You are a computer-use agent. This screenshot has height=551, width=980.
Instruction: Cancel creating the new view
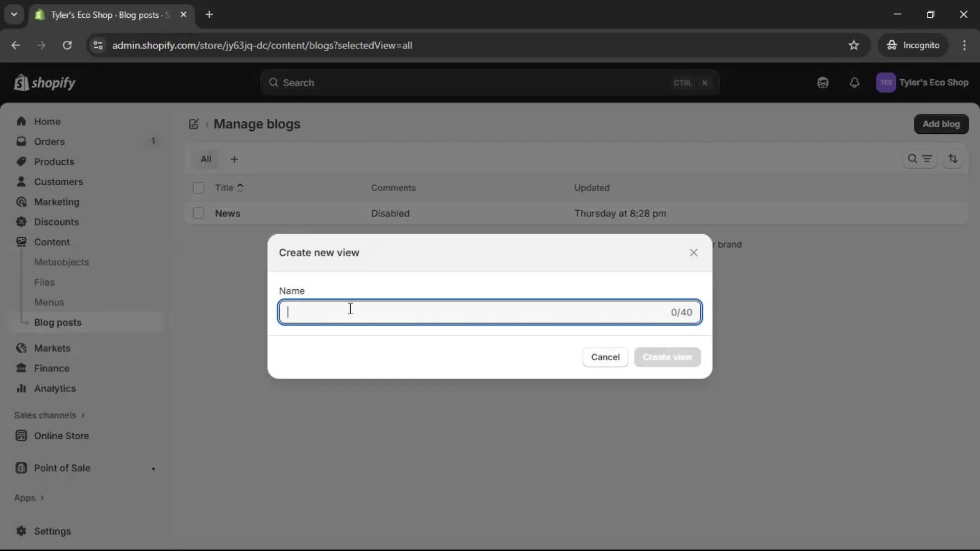[x=605, y=357]
